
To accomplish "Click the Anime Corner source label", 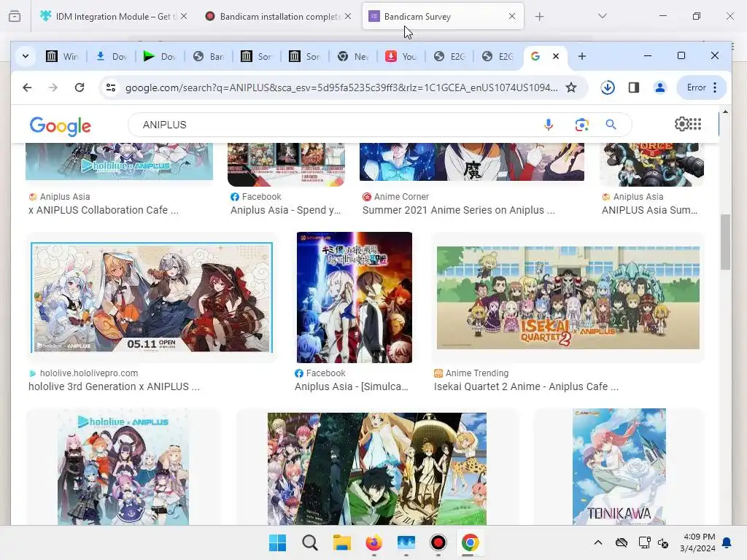I will click(x=401, y=197).
